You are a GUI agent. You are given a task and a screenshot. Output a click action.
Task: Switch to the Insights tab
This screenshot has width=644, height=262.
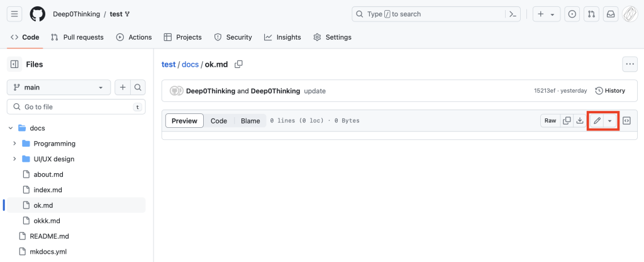282,37
